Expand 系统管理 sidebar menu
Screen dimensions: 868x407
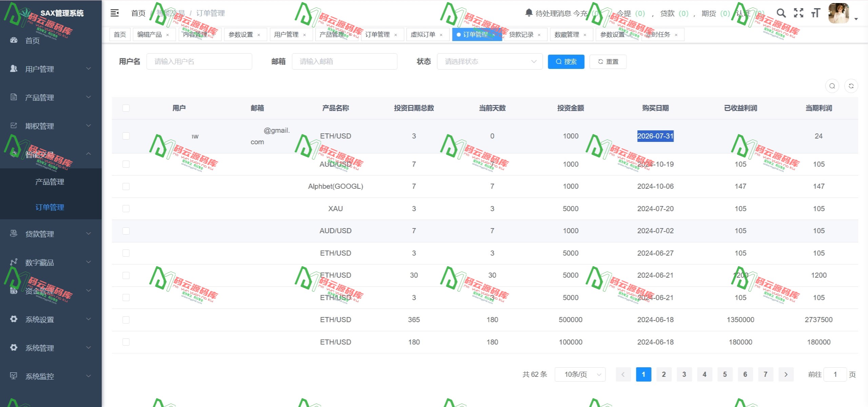click(51, 348)
